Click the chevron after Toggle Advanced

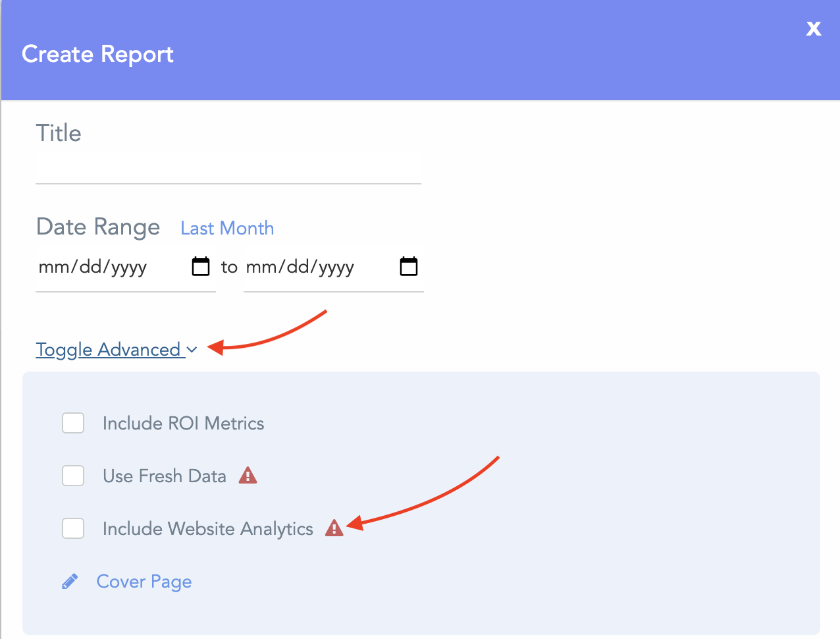pos(191,350)
